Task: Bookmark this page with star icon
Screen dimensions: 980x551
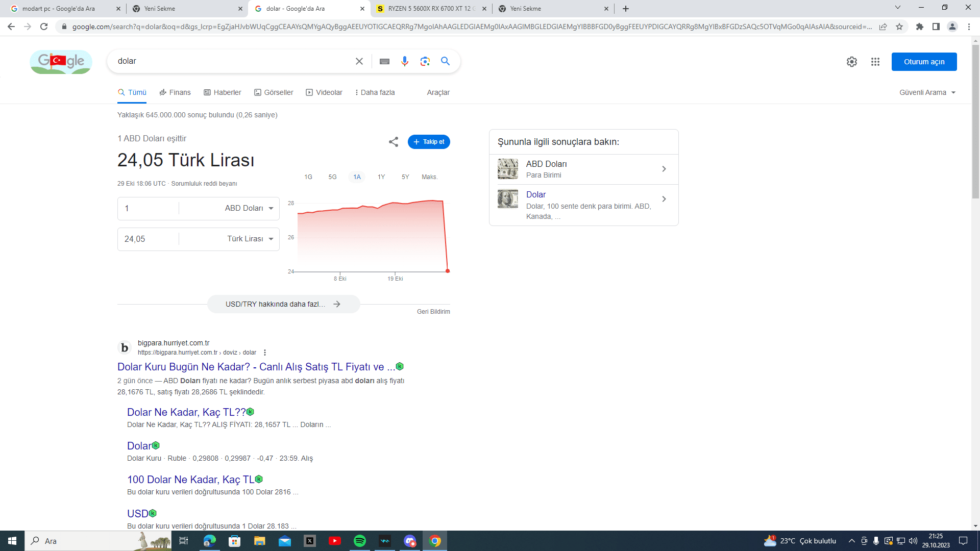Action: pyautogui.click(x=899, y=27)
